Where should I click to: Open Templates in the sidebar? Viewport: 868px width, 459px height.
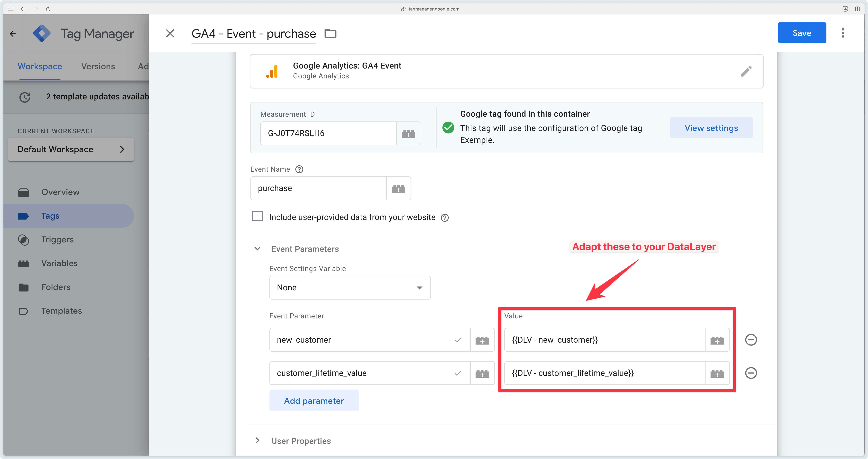69,311
